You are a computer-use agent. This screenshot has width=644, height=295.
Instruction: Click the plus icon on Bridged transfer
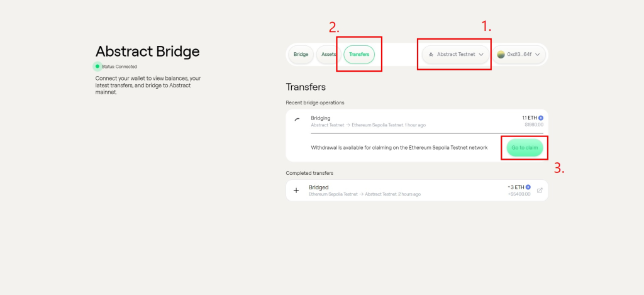[297, 190]
